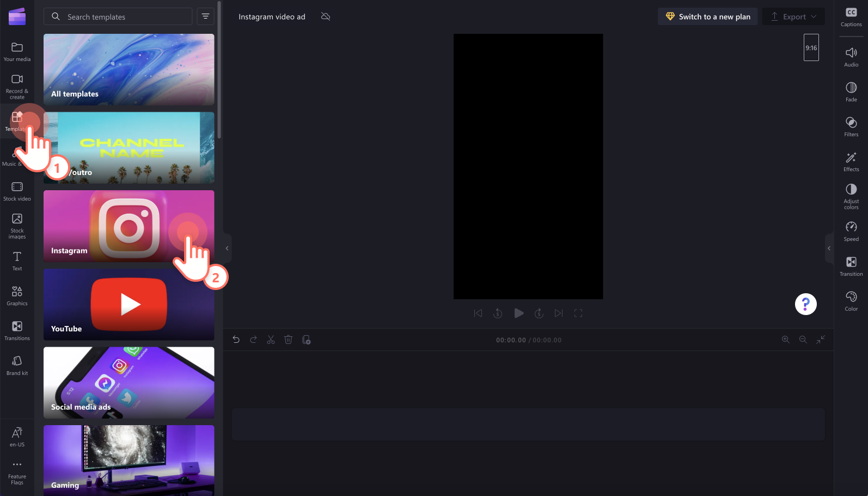The width and height of the screenshot is (868, 496).
Task: Skip to the end of video
Action: [559, 313]
